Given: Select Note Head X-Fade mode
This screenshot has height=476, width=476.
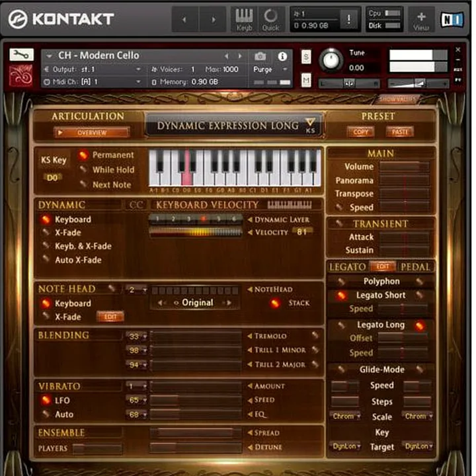Looking at the screenshot, I should click(x=46, y=316).
